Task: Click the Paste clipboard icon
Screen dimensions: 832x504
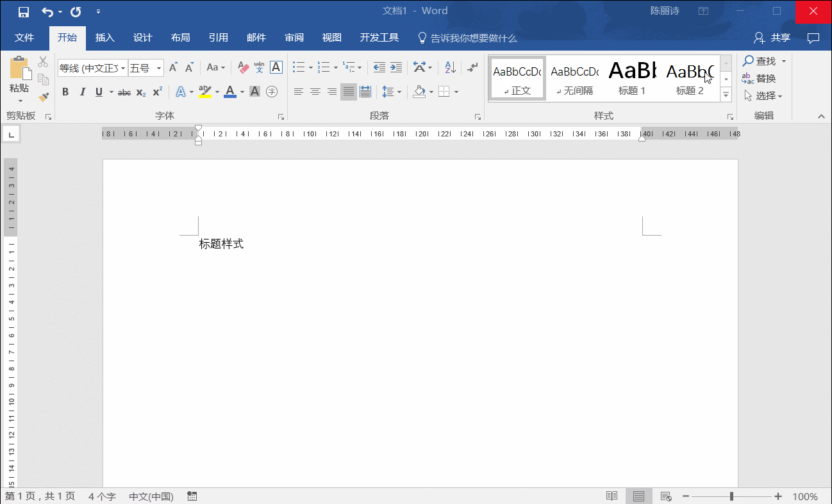Action: click(19, 68)
